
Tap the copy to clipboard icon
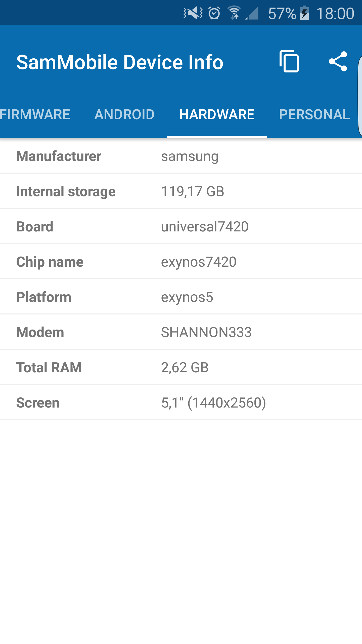289,62
